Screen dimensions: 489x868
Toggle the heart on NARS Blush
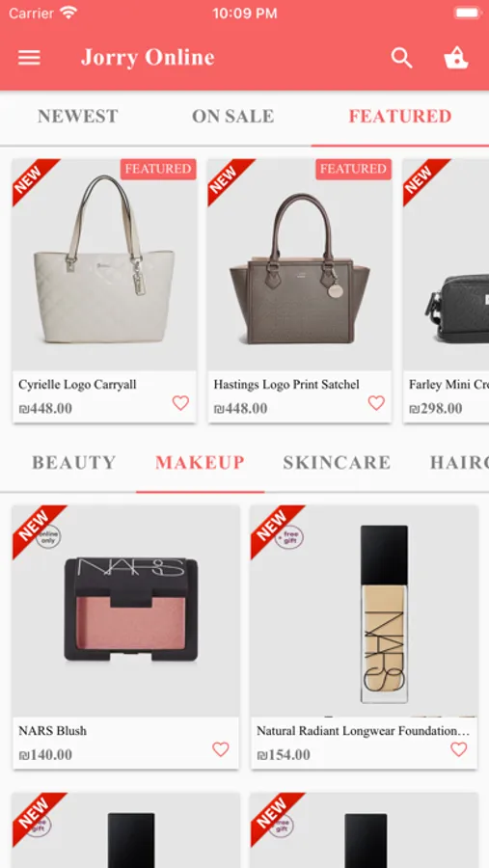[x=221, y=749]
